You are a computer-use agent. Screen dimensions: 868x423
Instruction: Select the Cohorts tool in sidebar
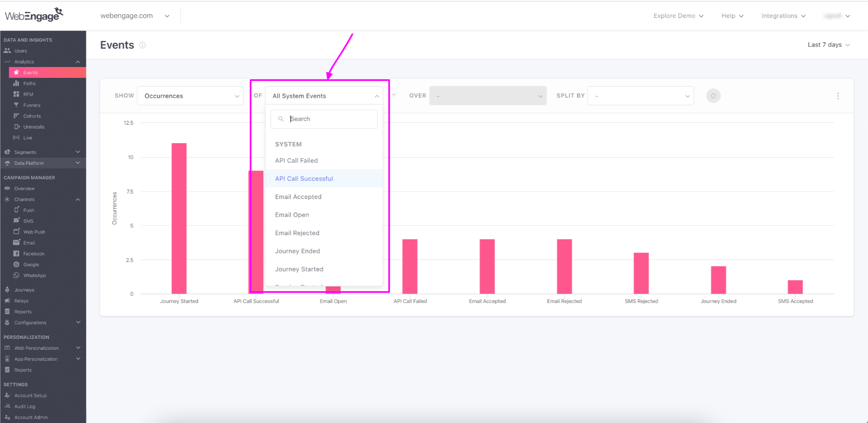[x=32, y=116]
